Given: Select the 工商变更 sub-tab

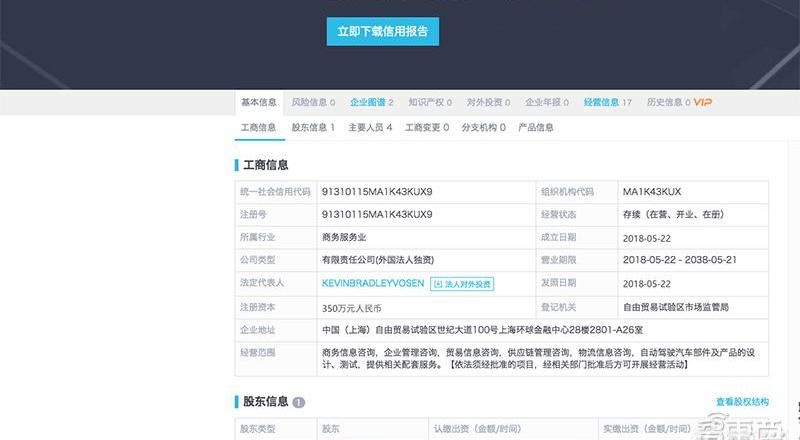Looking at the screenshot, I should click(x=426, y=128).
